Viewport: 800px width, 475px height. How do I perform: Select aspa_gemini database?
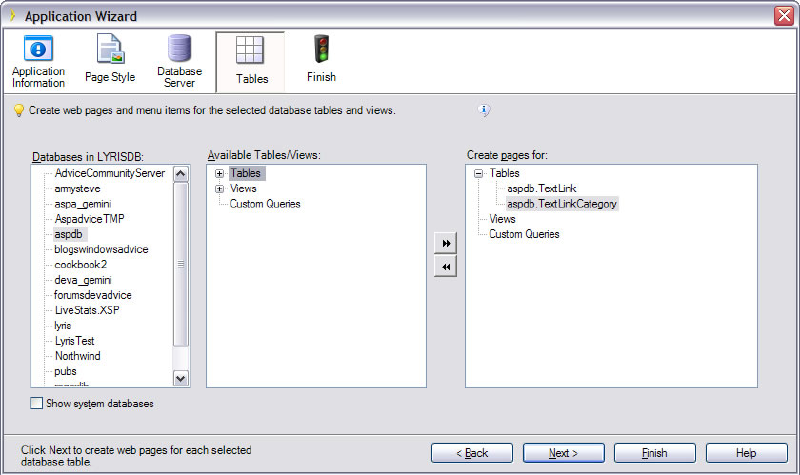pyautogui.click(x=83, y=204)
